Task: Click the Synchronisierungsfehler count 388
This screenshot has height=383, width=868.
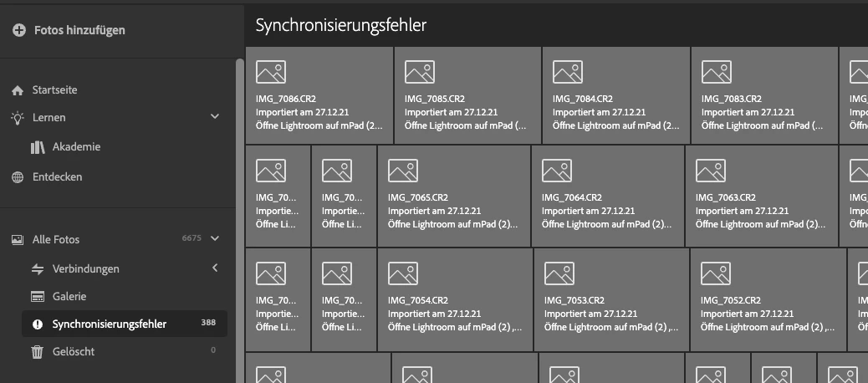Action: point(208,322)
